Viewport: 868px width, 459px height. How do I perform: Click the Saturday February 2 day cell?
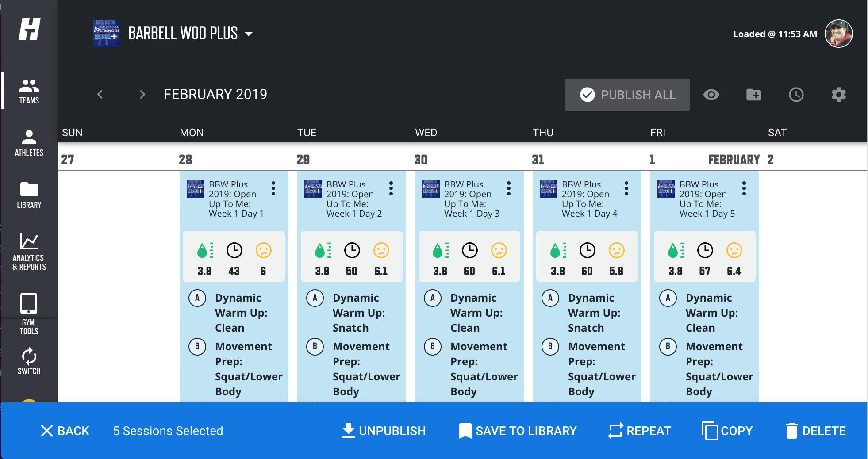815,286
